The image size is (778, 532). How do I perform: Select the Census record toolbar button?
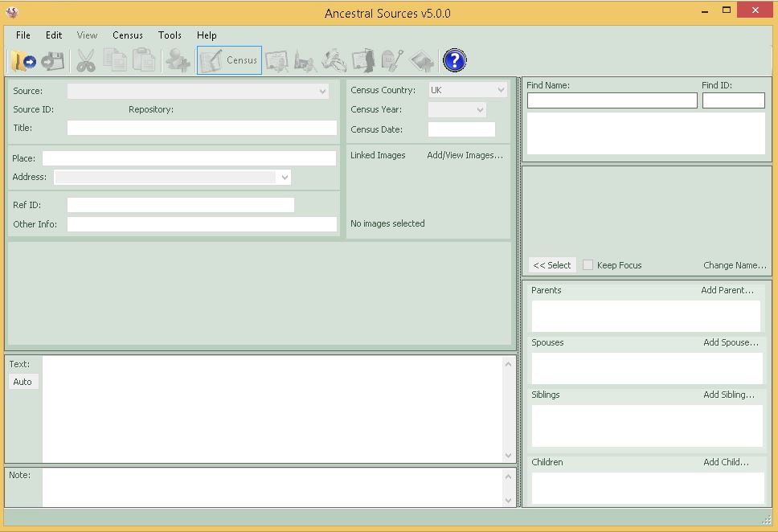229,60
